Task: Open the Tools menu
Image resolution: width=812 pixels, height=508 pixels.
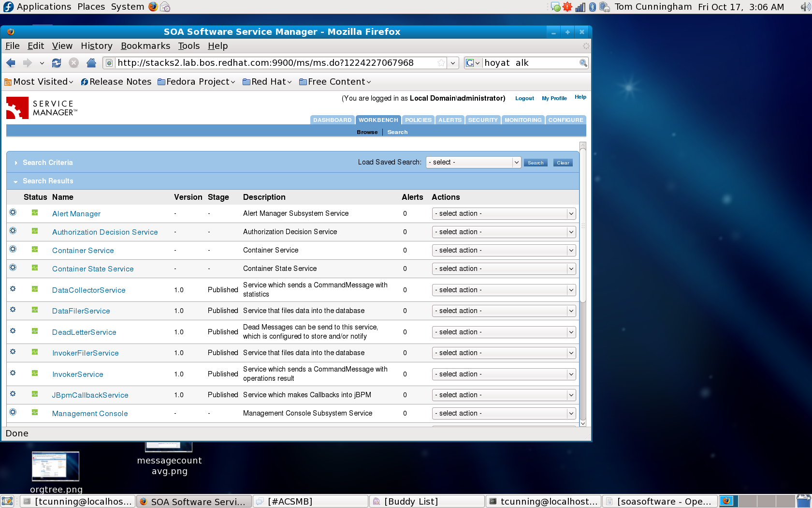Action: pyautogui.click(x=188, y=46)
